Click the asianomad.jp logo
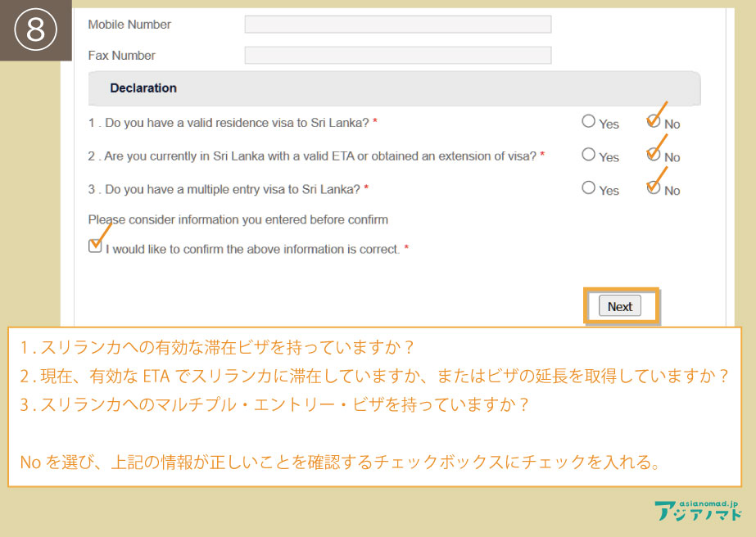756x537 pixels. click(x=698, y=510)
